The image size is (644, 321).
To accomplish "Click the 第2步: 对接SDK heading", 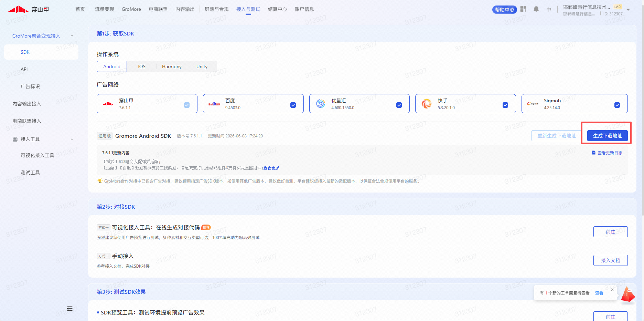I will point(116,207).
